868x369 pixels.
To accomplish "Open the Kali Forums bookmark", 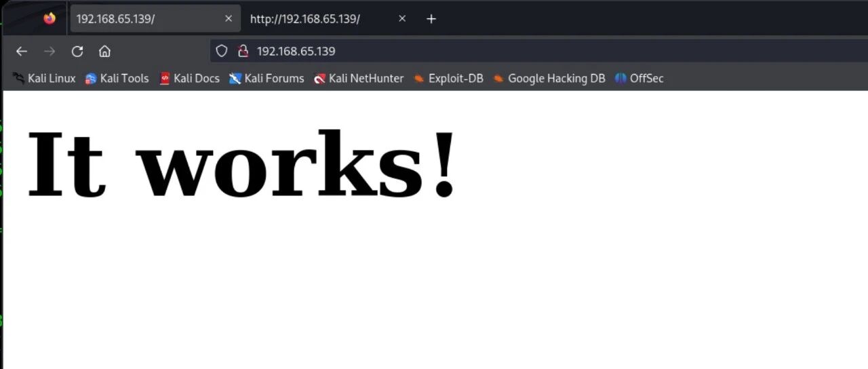I will (267, 79).
